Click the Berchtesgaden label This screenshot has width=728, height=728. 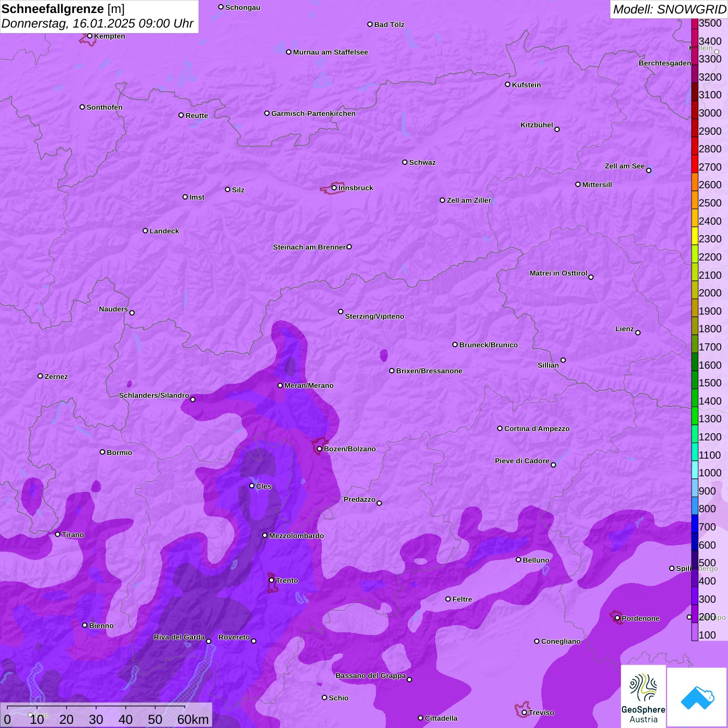665,63
